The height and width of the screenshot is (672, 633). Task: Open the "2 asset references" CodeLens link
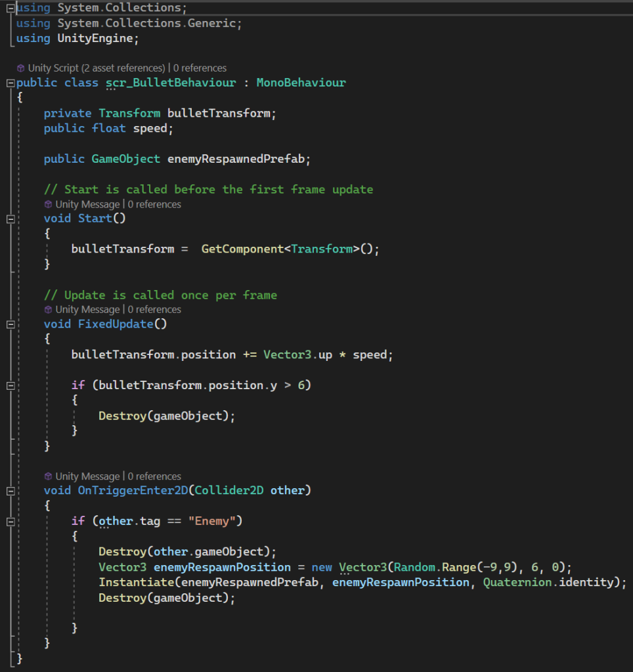[126, 68]
